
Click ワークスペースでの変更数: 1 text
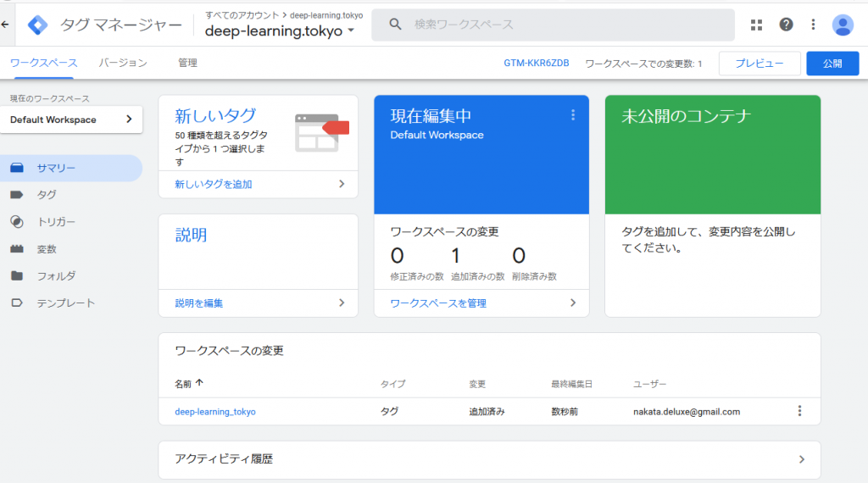644,64
